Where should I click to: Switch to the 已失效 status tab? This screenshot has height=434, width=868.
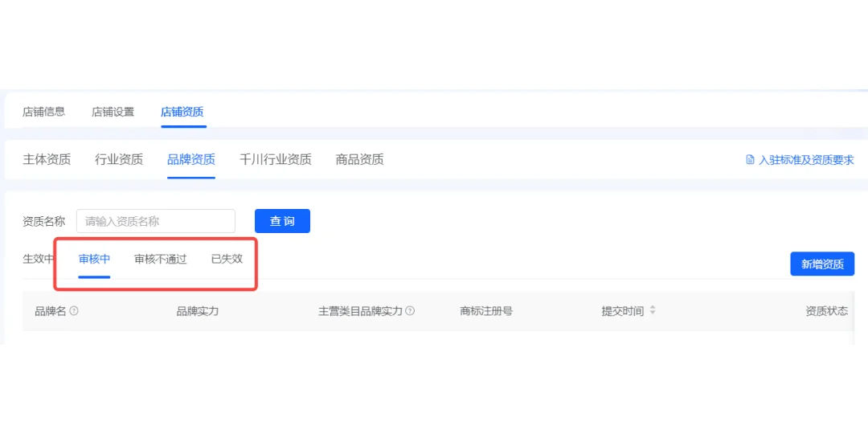[x=227, y=259]
